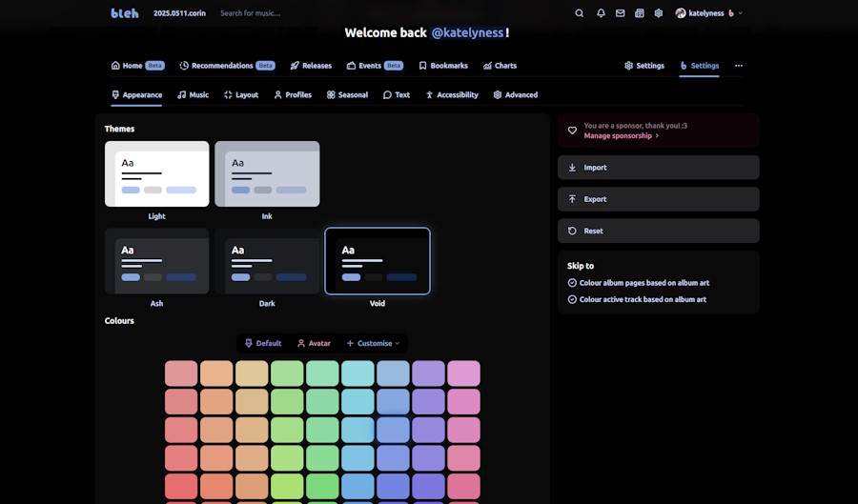The height and width of the screenshot is (504, 858).
Task: Open the three-dots more menu
Action: [x=738, y=66]
